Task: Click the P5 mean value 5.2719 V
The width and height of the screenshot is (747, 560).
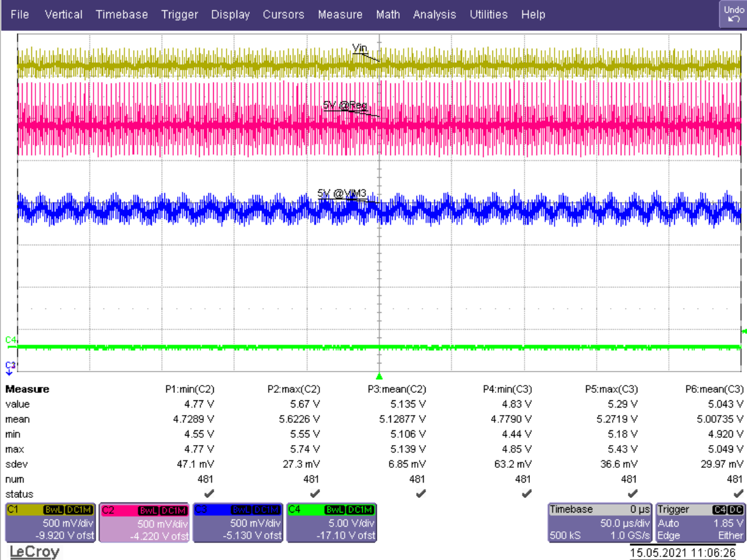Action: 617,420
